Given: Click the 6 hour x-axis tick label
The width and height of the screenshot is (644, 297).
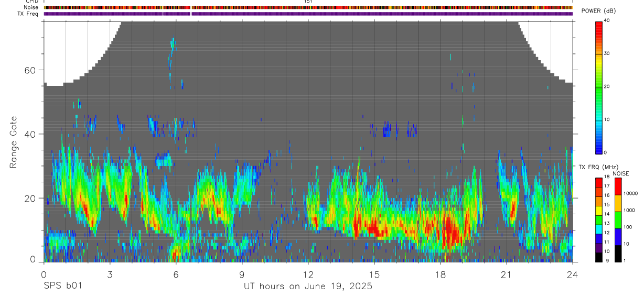Looking at the screenshot, I should coord(176,275).
